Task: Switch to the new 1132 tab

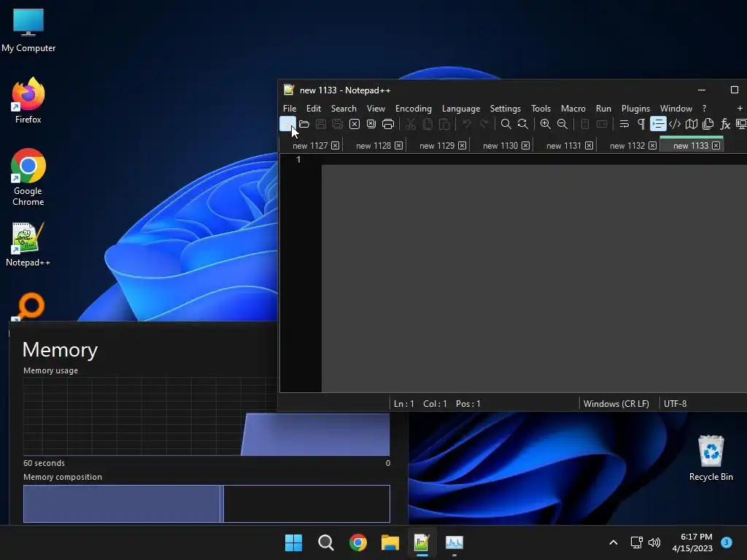Action: tap(627, 146)
